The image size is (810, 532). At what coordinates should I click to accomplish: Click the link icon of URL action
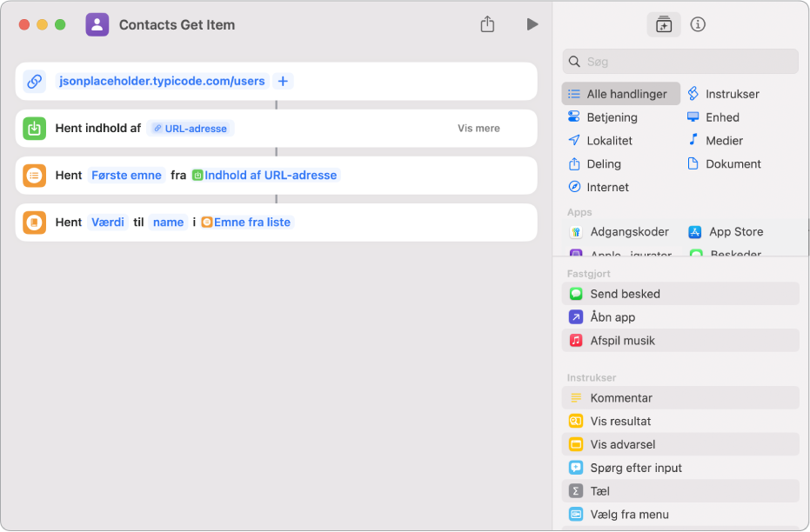coord(35,81)
